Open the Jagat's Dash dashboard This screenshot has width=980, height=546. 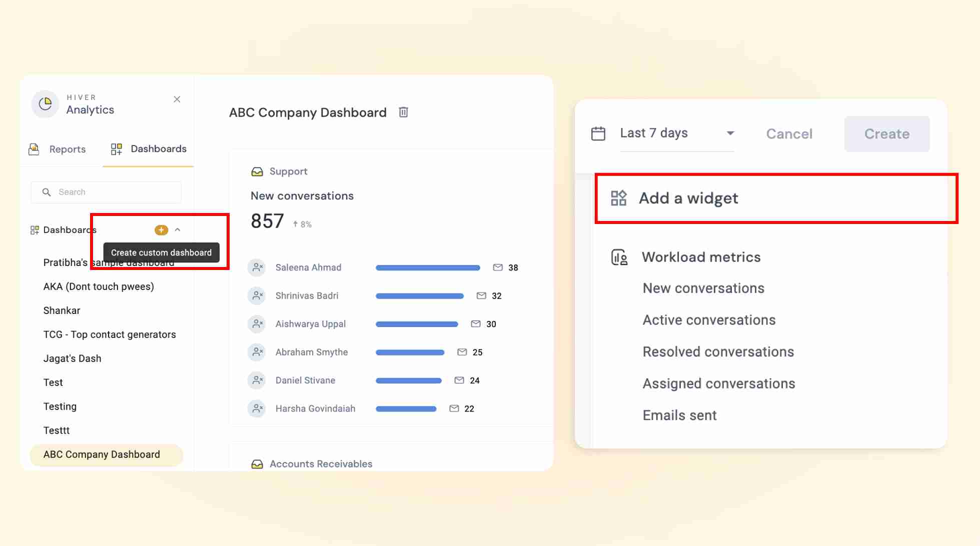click(72, 358)
